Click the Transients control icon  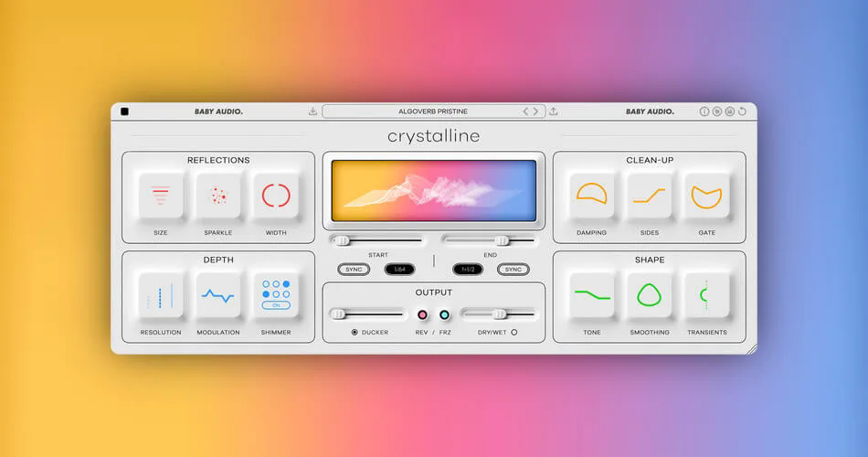(x=707, y=295)
